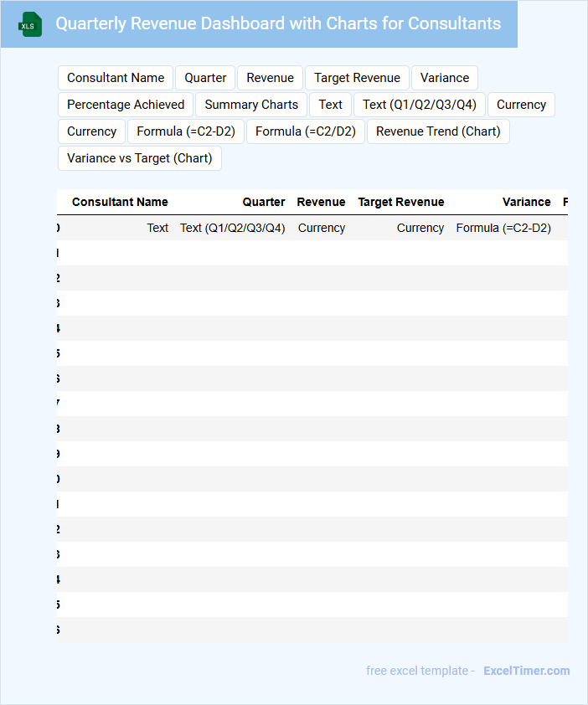Click the plain Text tag
This screenshot has height=705, width=588.
coord(330,105)
